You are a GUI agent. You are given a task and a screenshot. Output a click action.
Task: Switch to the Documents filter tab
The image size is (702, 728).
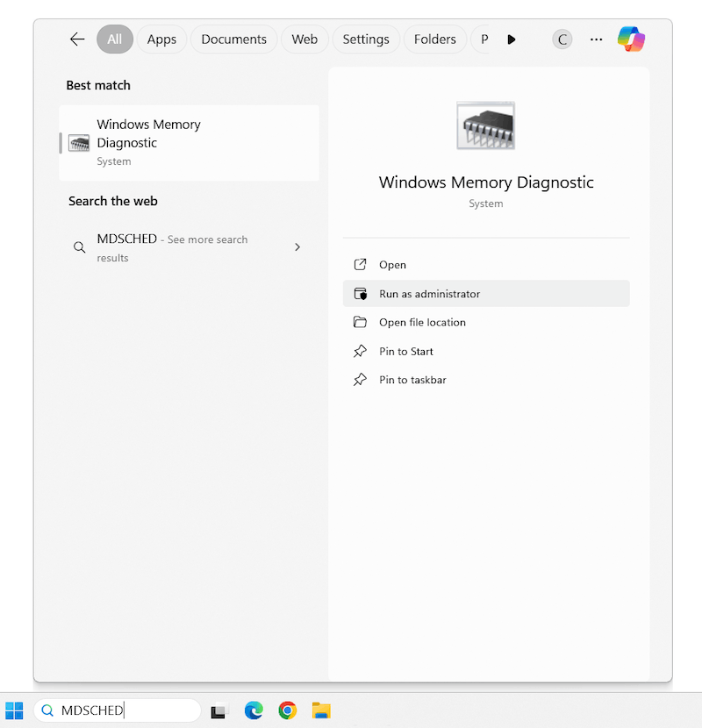[233, 39]
